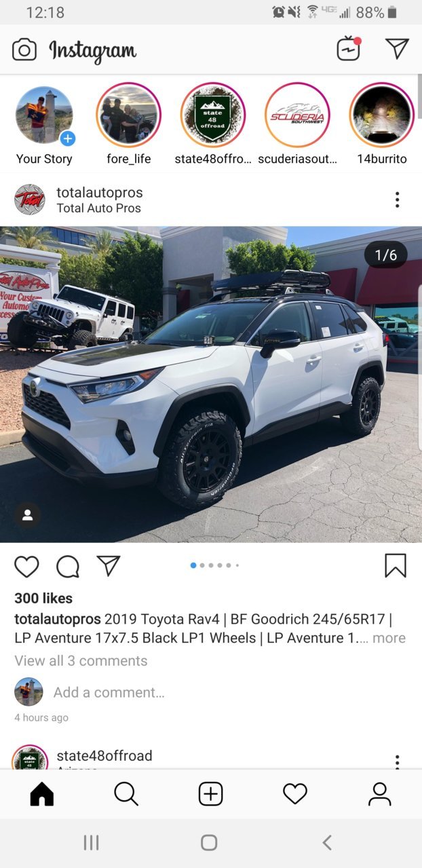
Task: Open the camera icon beside Instagram logo
Action: pyautogui.click(x=24, y=50)
